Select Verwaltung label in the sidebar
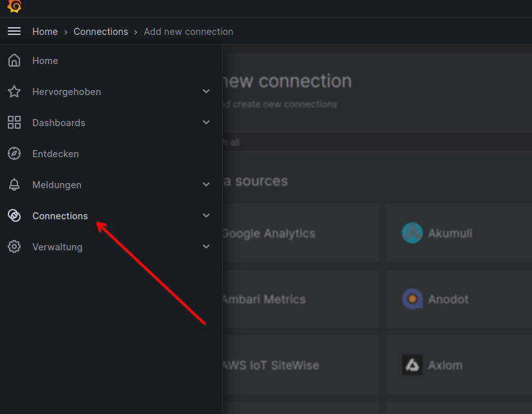This screenshot has width=532, height=414. (58, 247)
